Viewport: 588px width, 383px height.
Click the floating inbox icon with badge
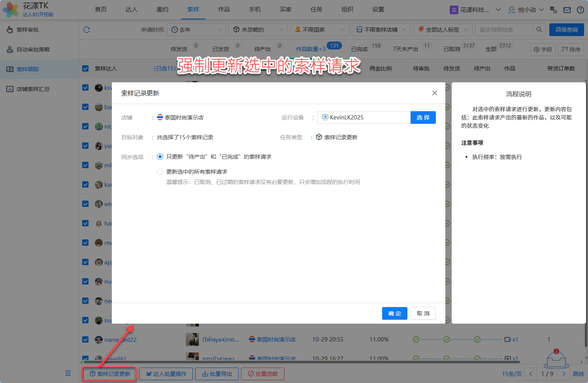click(x=557, y=359)
